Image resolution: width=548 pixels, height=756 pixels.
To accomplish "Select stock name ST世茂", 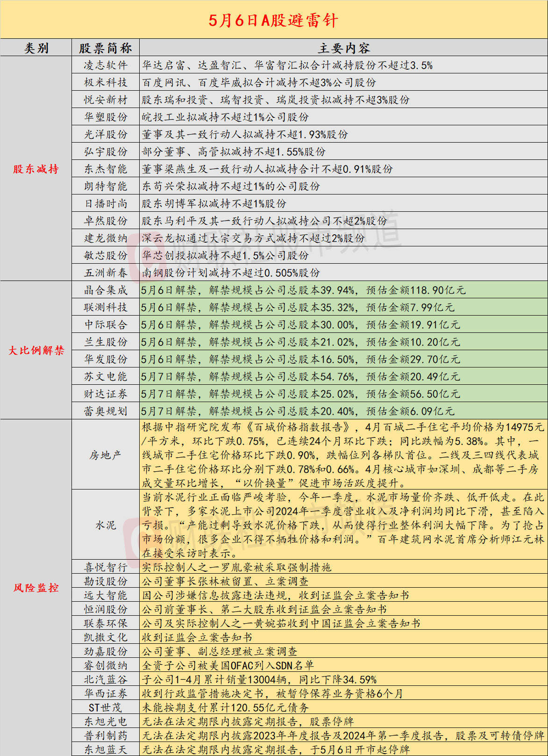I will coord(106,708).
